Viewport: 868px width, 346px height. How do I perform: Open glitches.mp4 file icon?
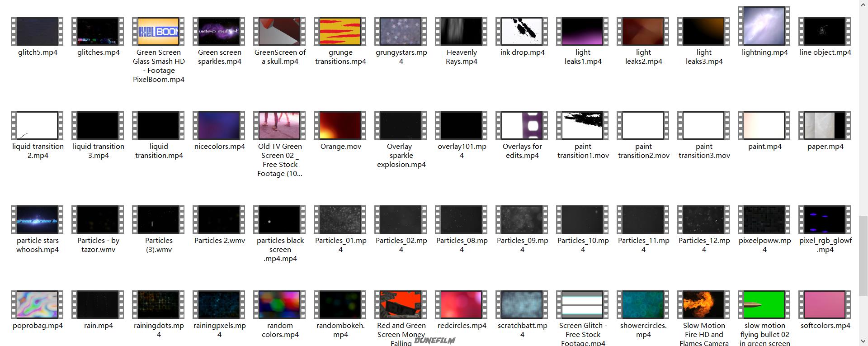pyautogui.click(x=98, y=32)
